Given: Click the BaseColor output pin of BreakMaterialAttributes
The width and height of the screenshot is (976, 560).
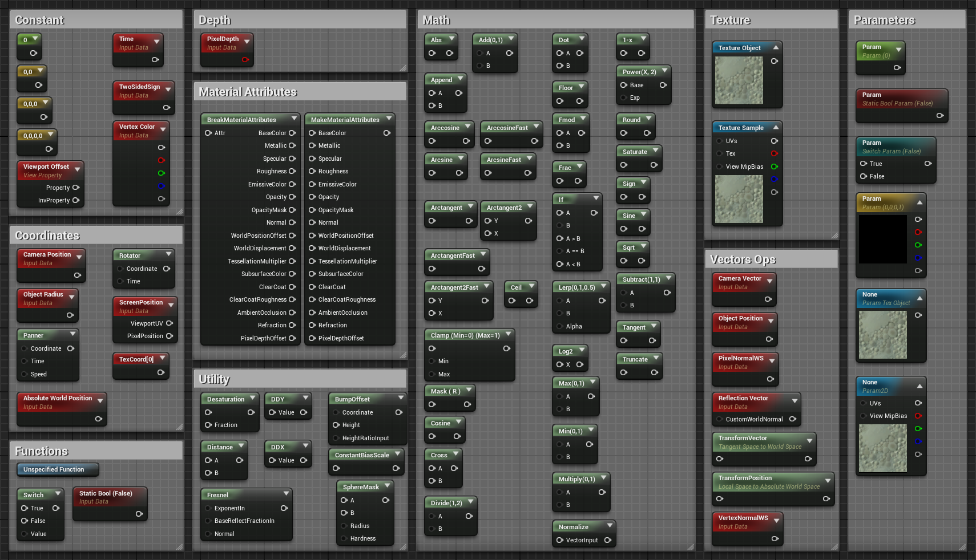Looking at the screenshot, I should pyautogui.click(x=292, y=133).
